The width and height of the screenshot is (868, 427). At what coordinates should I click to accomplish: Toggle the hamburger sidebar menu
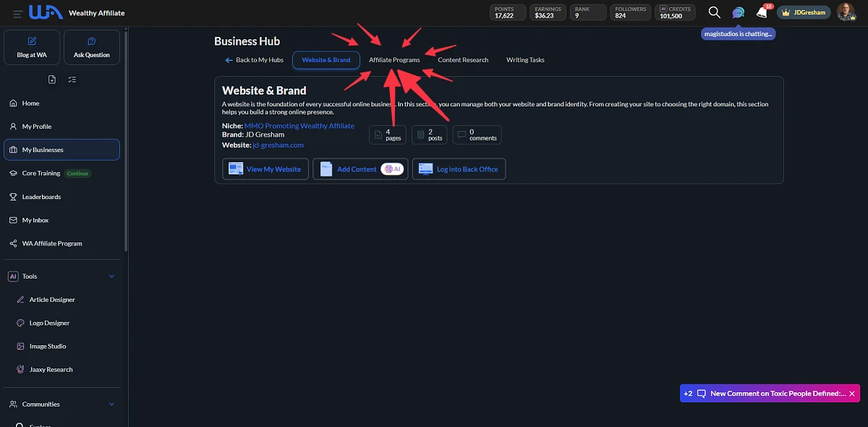[18, 13]
